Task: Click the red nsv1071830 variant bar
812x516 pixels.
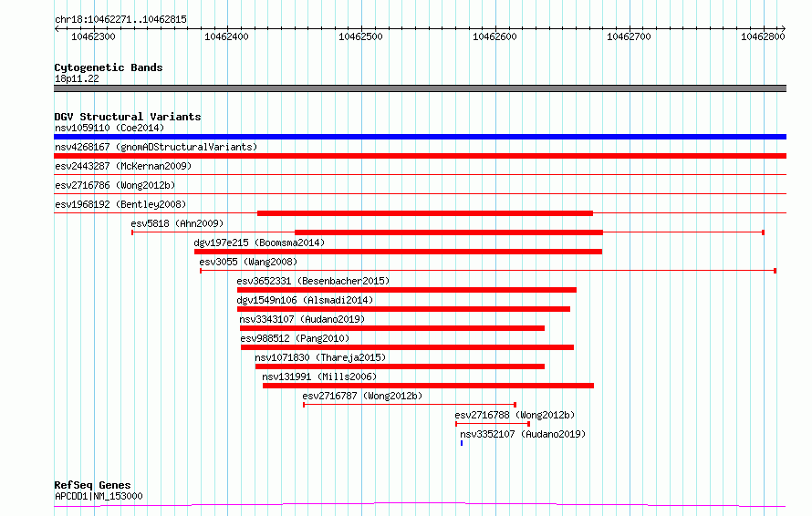Action: 400,366
